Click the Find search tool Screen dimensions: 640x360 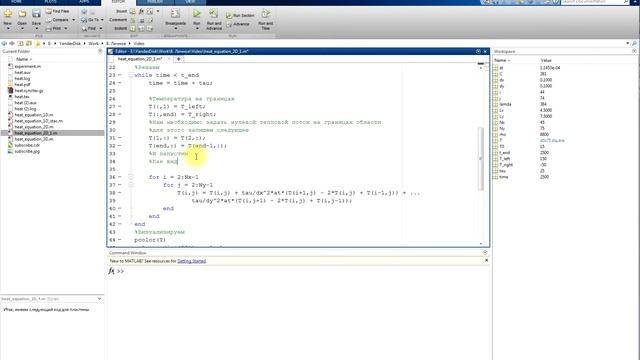coord(89,29)
